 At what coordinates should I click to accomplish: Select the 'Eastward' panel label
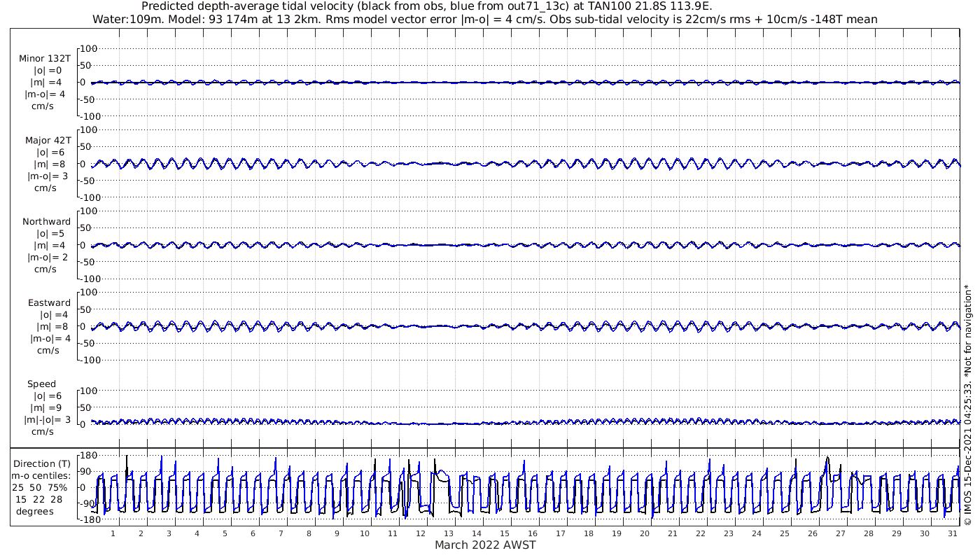click(x=49, y=302)
